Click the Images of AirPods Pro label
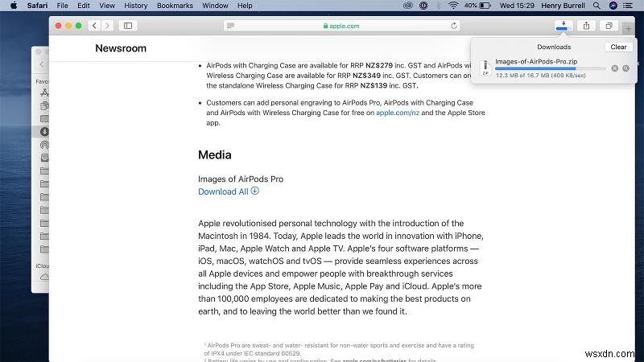Screen dimensions: 644x362 (x=241, y=179)
